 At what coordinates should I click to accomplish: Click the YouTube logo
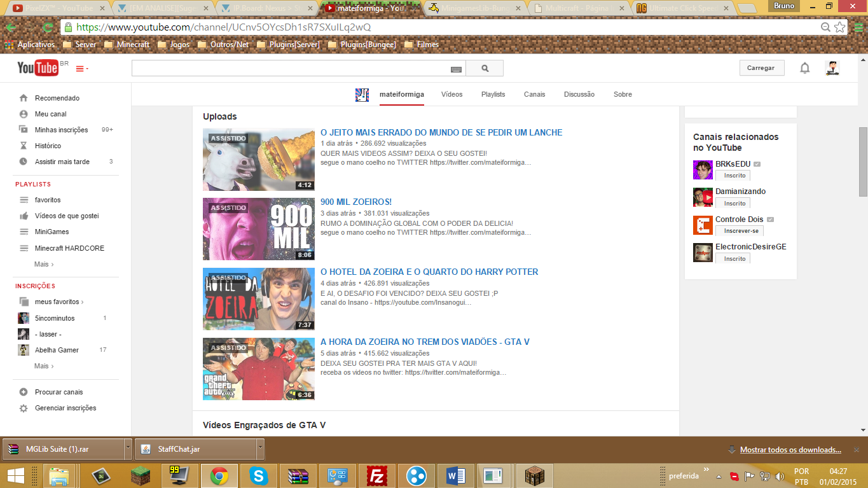38,68
